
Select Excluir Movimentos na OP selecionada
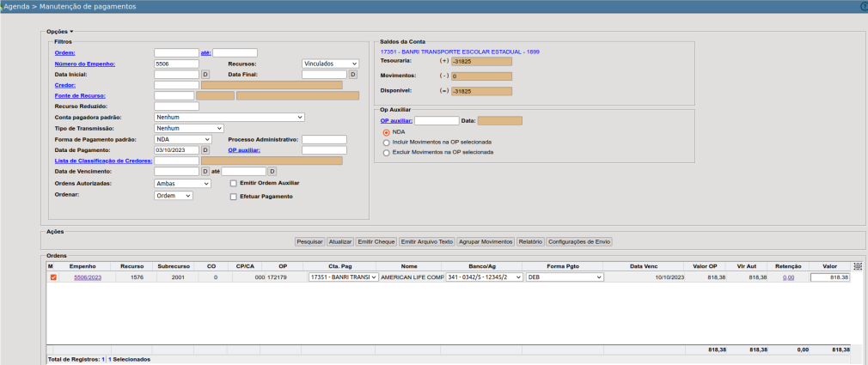pyautogui.click(x=386, y=152)
